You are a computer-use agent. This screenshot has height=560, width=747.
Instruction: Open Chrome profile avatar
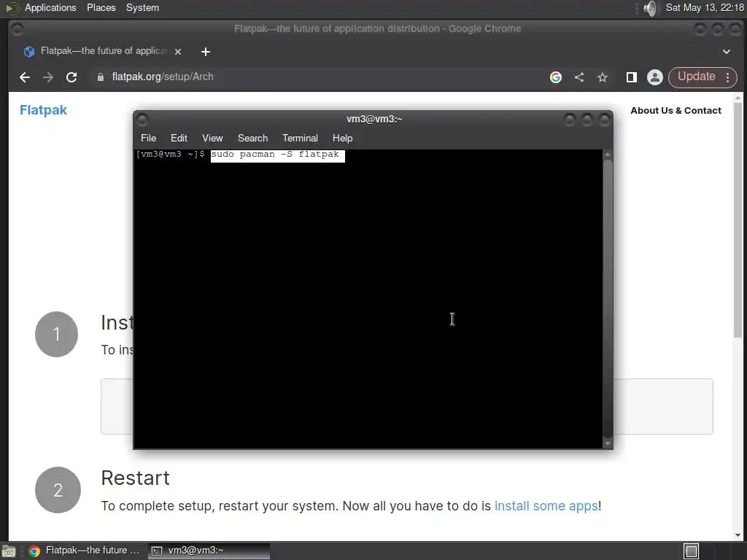(x=655, y=77)
